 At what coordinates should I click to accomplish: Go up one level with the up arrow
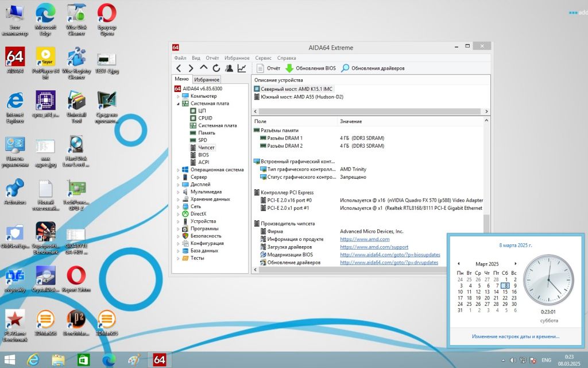[x=203, y=68]
